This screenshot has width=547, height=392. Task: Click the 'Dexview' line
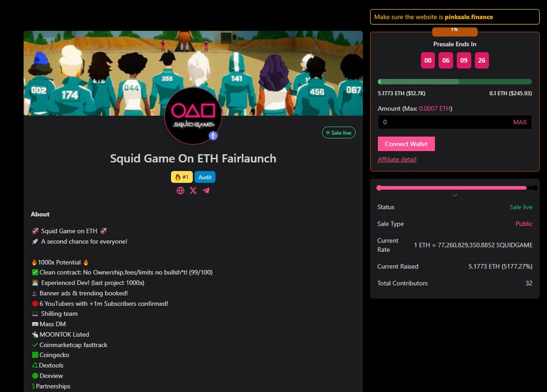point(47,376)
